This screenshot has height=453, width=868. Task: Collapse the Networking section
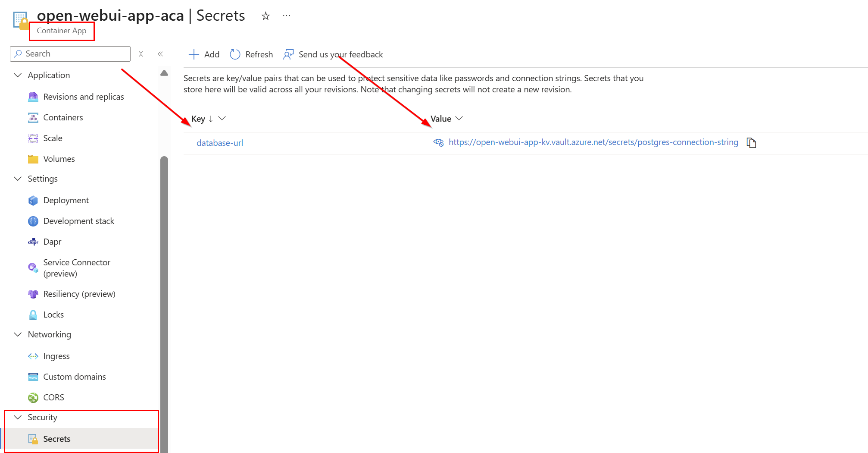[x=18, y=334]
